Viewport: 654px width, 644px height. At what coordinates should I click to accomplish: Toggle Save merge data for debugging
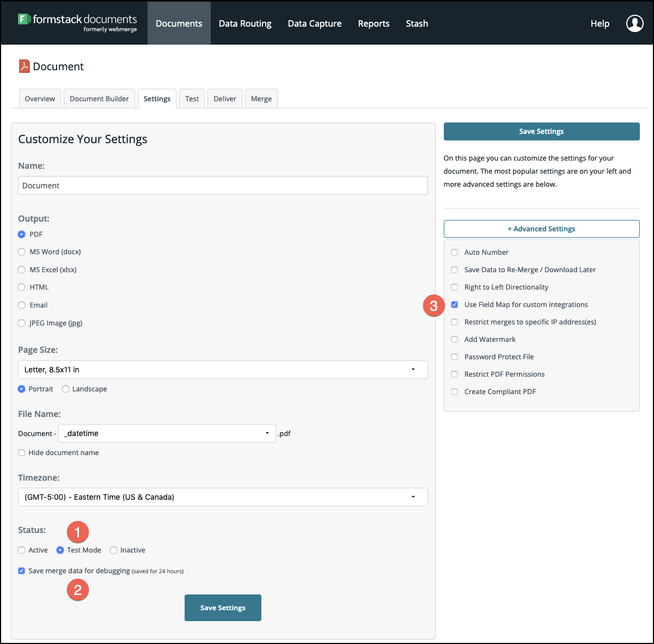click(x=22, y=571)
